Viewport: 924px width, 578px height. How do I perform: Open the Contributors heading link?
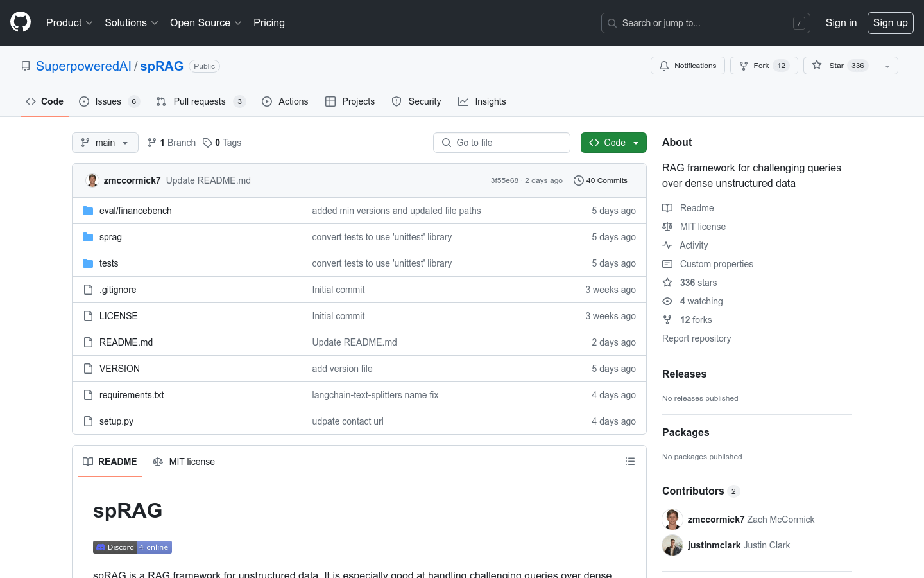pyautogui.click(x=701, y=491)
